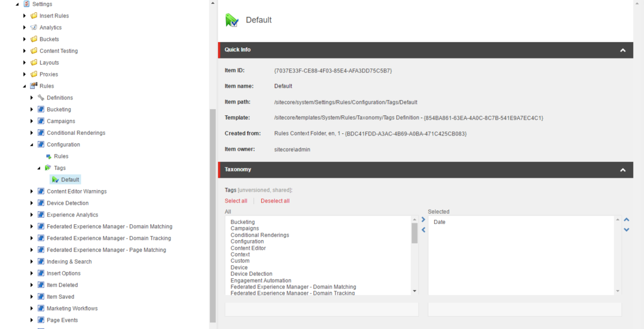Click the Deselect all link
644x329 pixels.
275,201
